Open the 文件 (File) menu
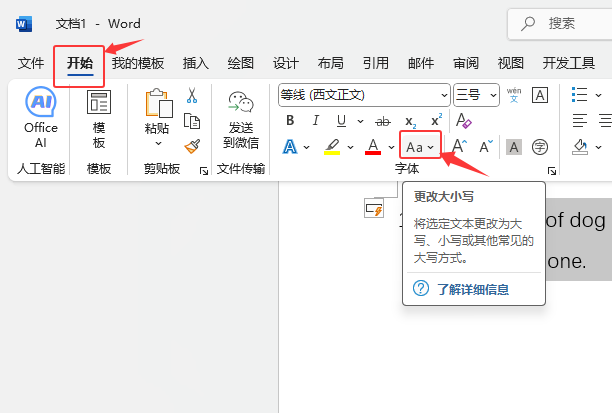The image size is (612, 413). 31,63
